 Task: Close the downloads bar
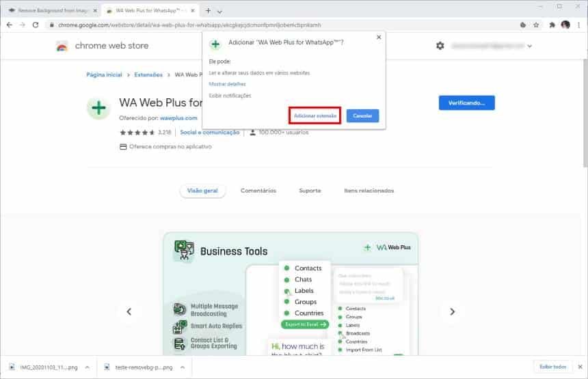click(x=580, y=367)
